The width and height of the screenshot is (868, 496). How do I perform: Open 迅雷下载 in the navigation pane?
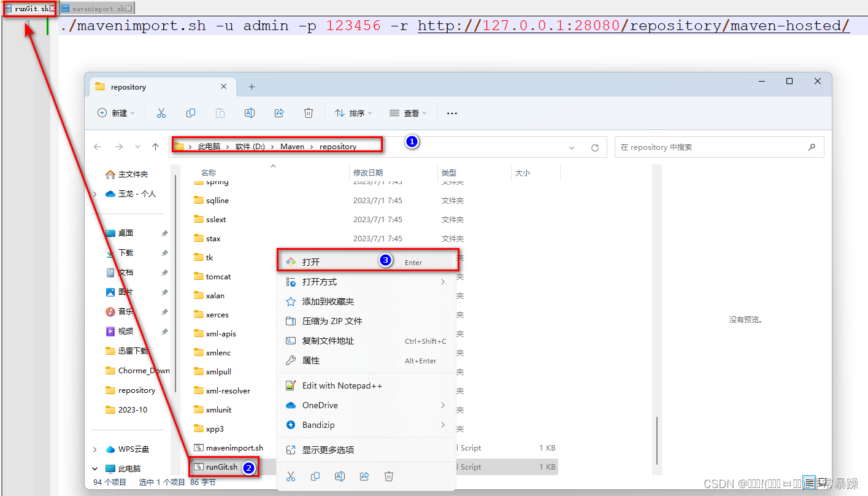pyautogui.click(x=127, y=351)
